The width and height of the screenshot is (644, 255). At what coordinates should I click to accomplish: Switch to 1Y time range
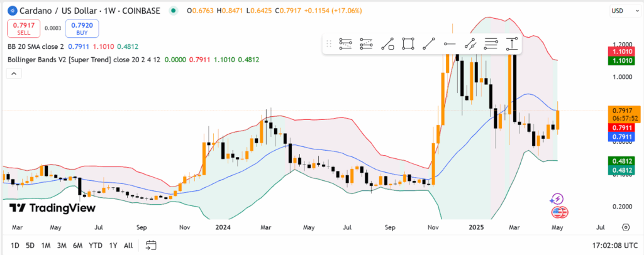[113, 246]
